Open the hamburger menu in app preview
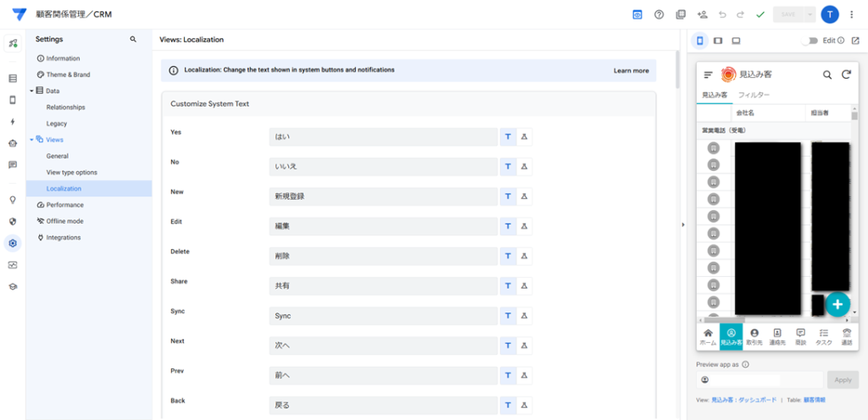Image resolution: width=868 pixels, height=420 pixels. 708,75
